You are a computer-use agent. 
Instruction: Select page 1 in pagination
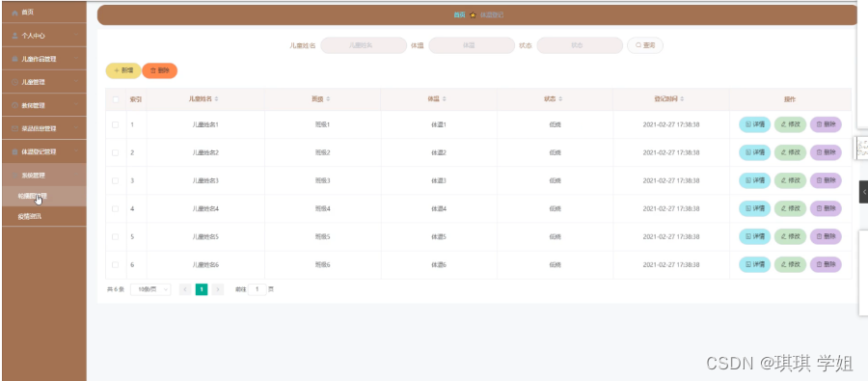(x=202, y=289)
